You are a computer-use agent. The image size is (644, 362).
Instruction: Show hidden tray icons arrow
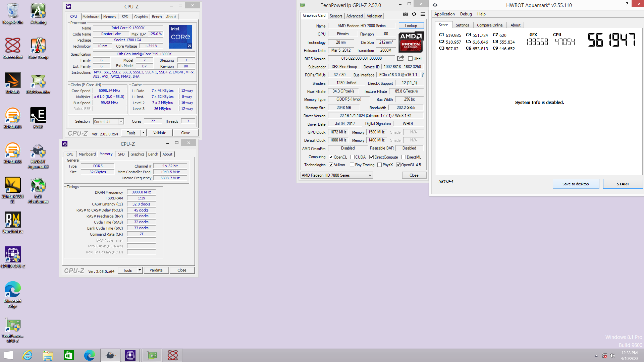pyautogui.click(x=596, y=356)
